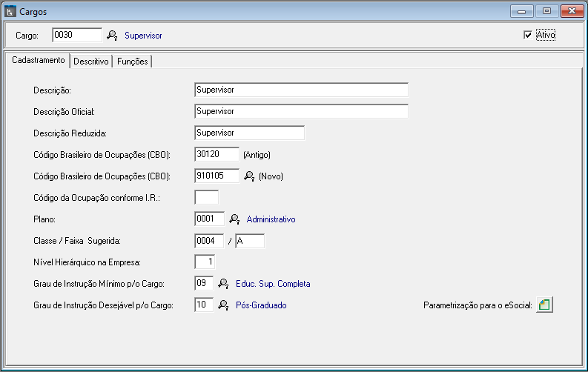Open the Plano search lookup icon
This screenshot has height=372, width=588.
[x=234, y=219]
